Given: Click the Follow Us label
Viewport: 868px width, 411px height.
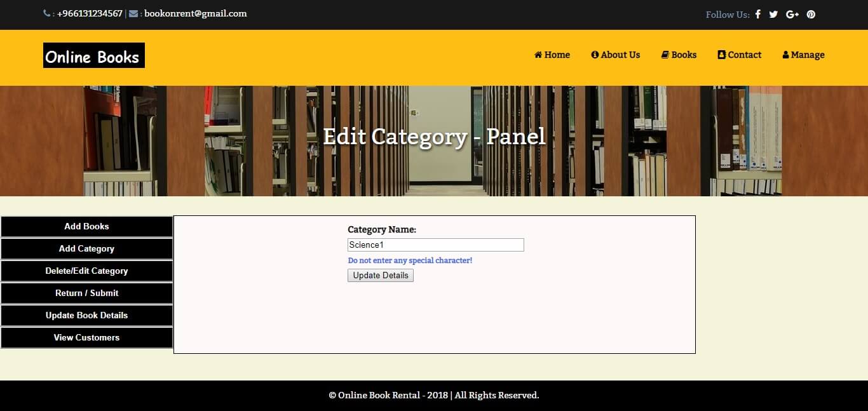Looking at the screenshot, I should coord(728,15).
